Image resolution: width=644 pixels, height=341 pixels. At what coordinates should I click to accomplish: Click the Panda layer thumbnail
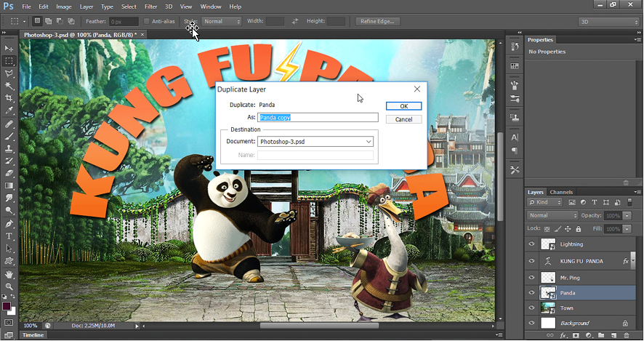(x=548, y=292)
